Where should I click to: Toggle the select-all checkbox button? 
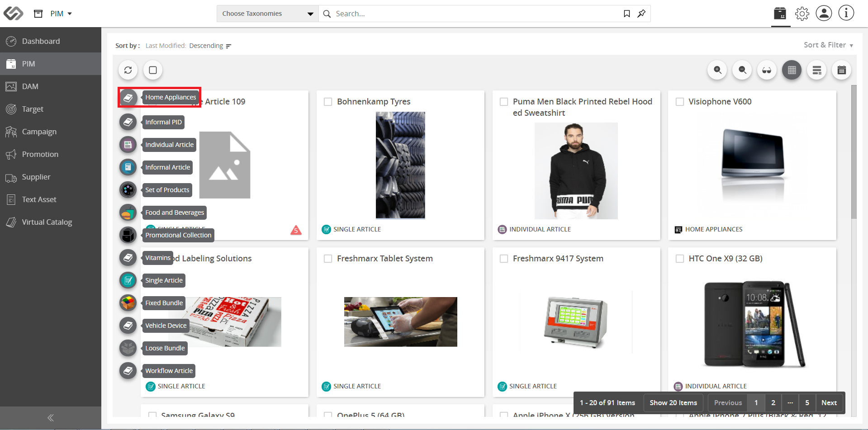point(153,70)
